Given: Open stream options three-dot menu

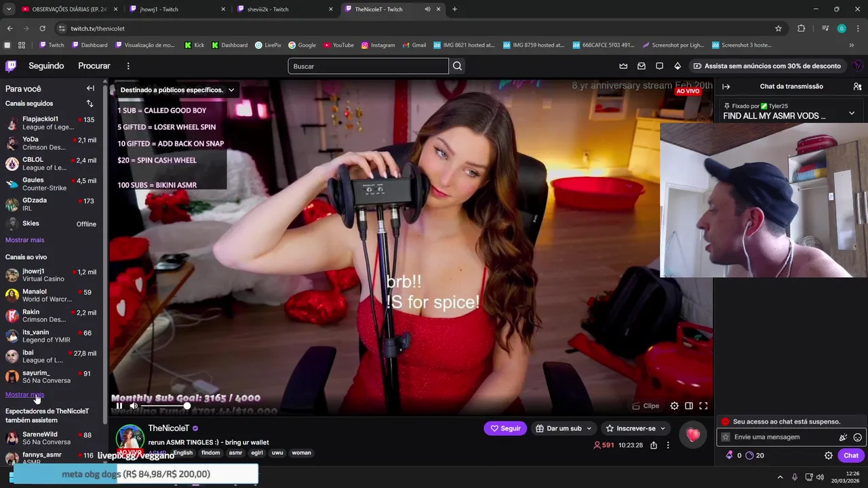Looking at the screenshot, I should pyautogui.click(x=668, y=445).
